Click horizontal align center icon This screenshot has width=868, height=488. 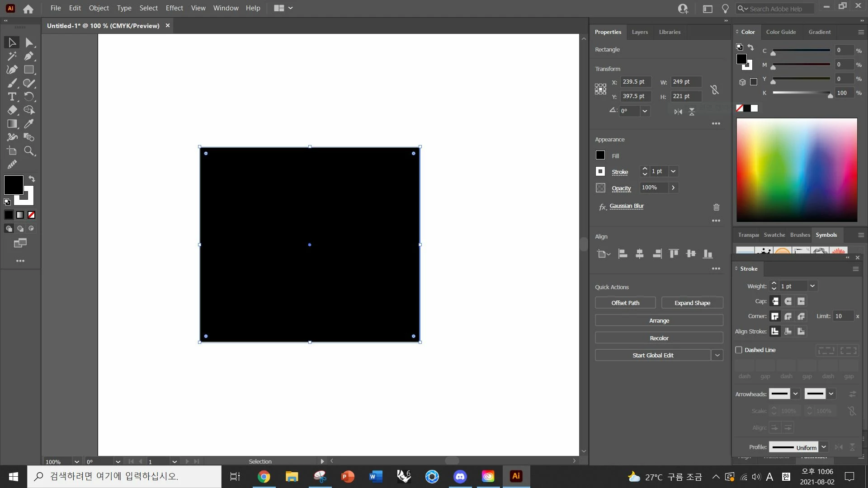click(639, 254)
